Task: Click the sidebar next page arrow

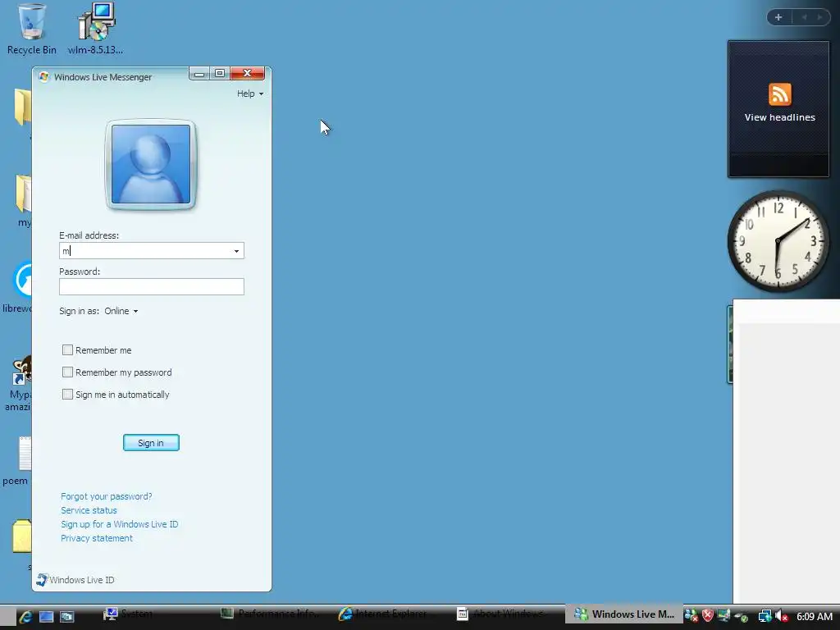Action: pos(819,17)
